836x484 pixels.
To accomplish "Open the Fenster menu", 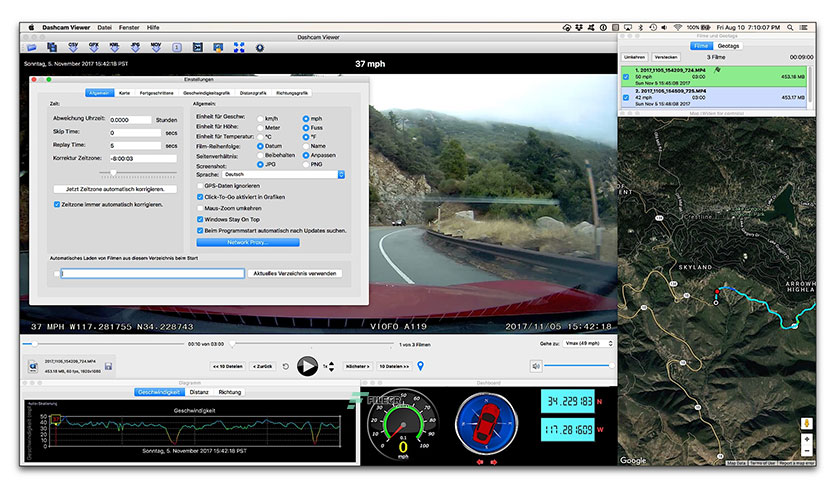I will pyautogui.click(x=129, y=27).
